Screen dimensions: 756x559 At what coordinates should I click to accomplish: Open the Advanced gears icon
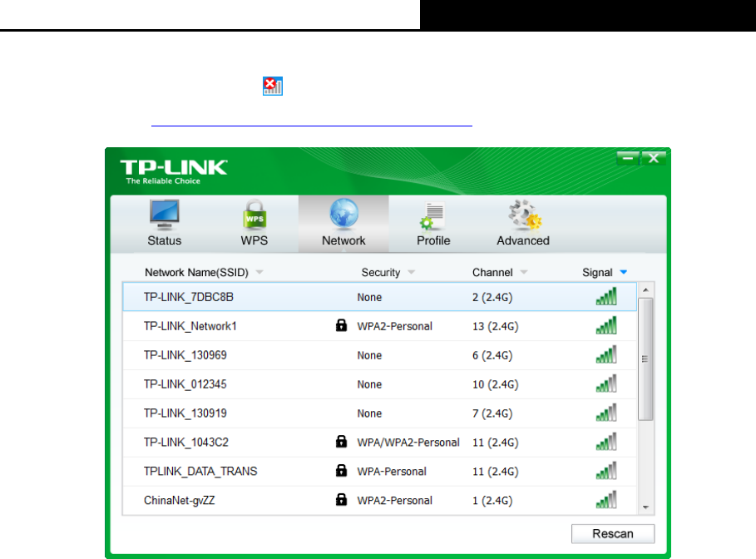[x=524, y=215]
